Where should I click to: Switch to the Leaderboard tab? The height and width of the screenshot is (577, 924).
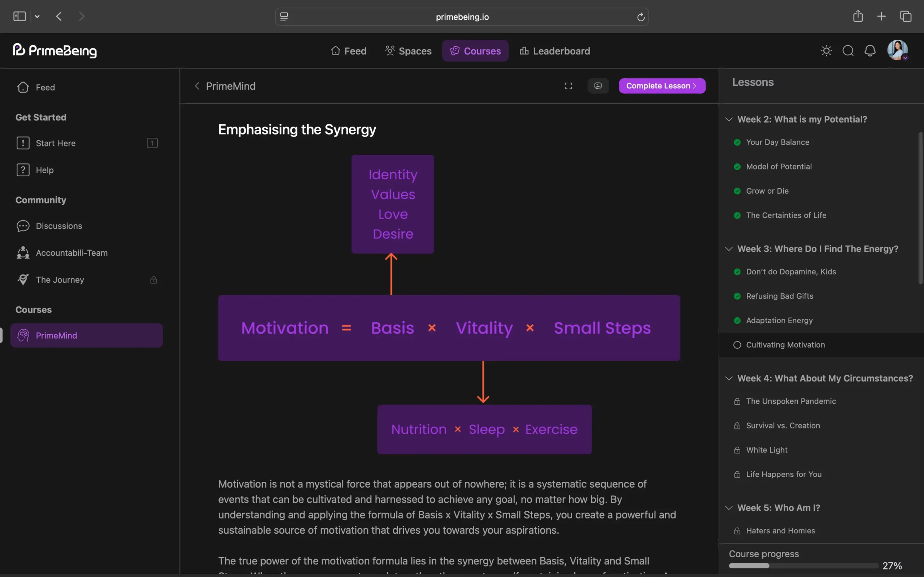[x=554, y=51]
